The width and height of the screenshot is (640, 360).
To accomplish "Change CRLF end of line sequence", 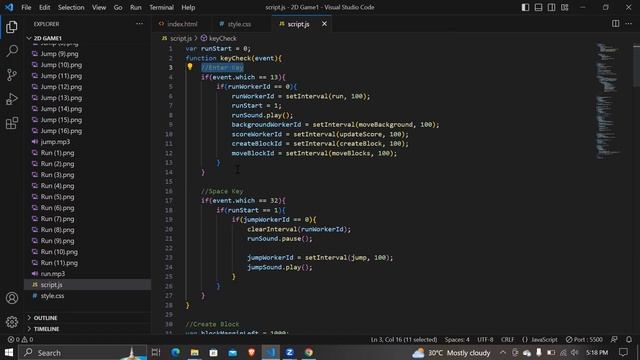I will [507, 340].
